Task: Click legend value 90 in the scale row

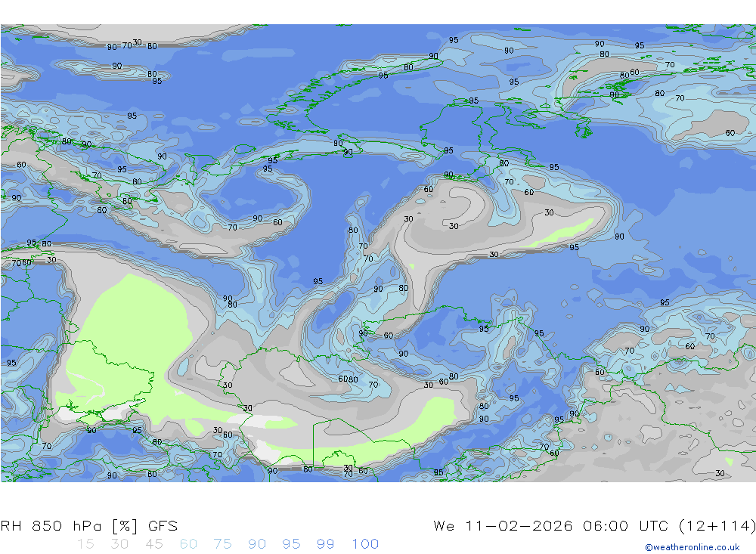Action: (x=257, y=544)
